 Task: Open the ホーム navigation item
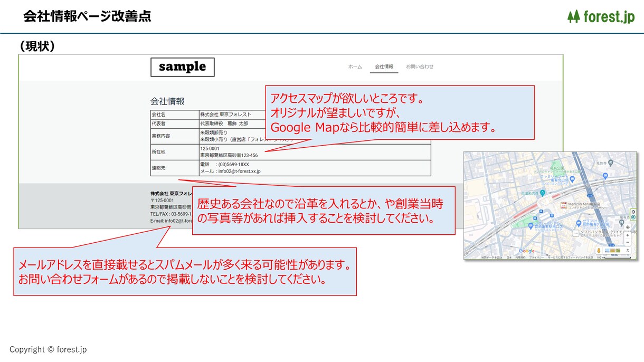(x=355, y=67)
